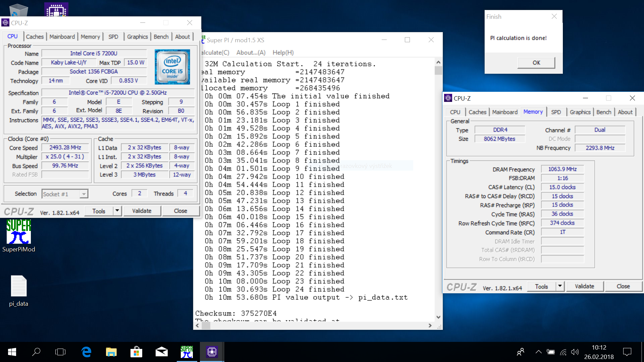Click Core Speed value 2493.28 MHz
Viewport: 644px width, 362px height.
coord(65,147)
